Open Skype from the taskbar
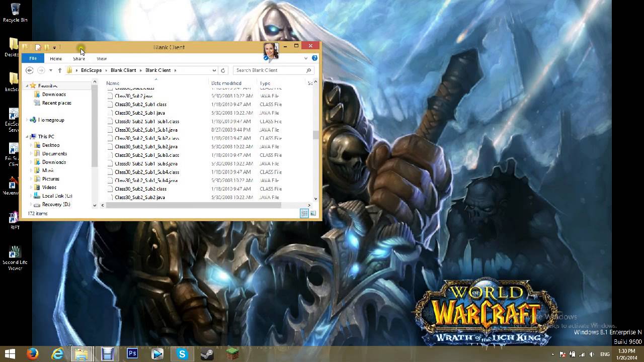The height and width of the screenshot is (362, 644). point(182,354)
